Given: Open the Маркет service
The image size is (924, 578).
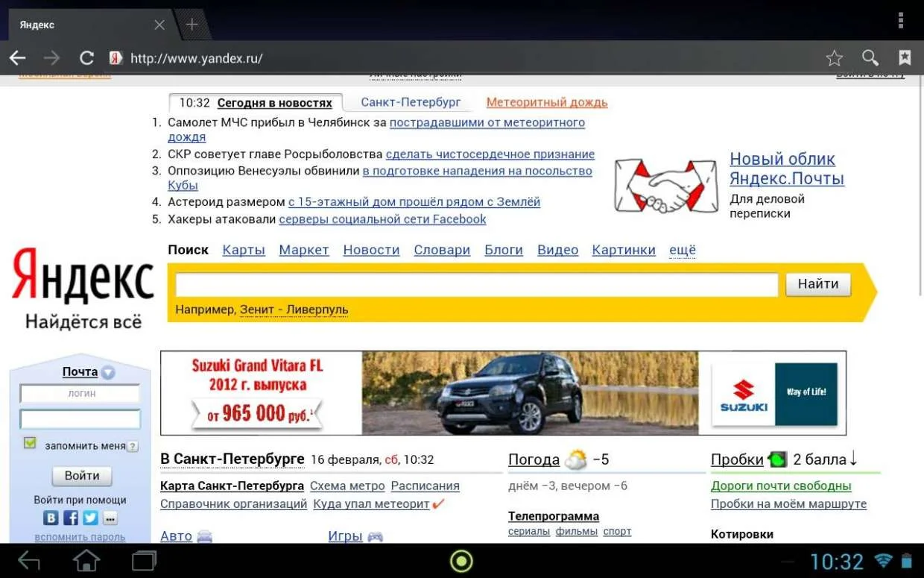Looking at the screenshot, I should click(x=304, y=250).
